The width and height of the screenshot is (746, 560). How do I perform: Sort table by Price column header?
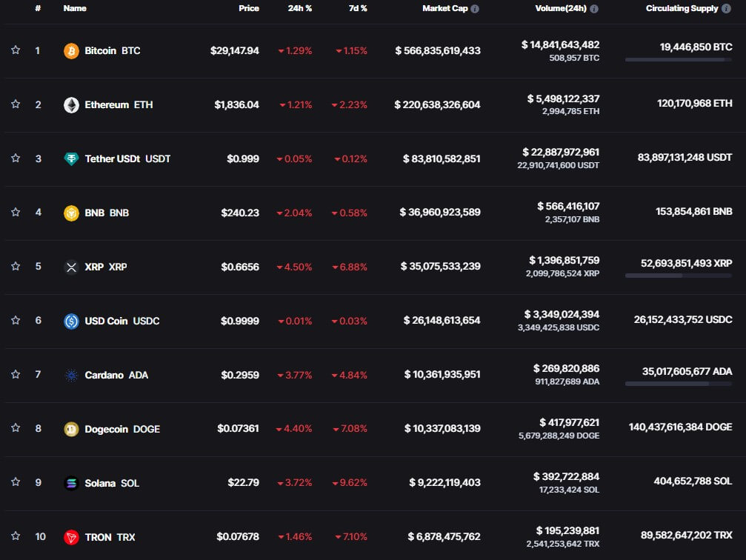coord(249,9)
